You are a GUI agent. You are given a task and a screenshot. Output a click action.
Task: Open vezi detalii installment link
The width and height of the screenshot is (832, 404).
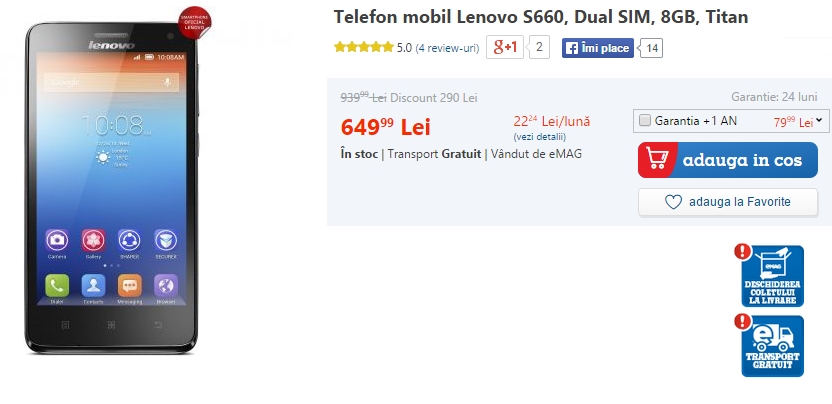click(540, 136)
